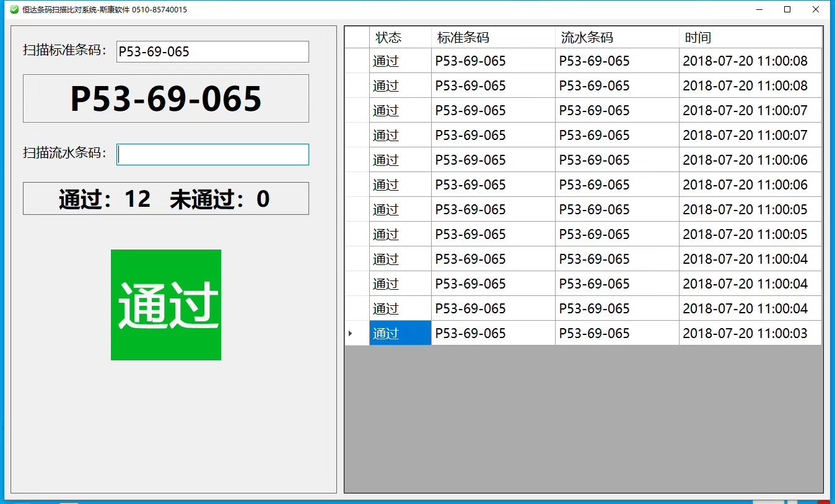
Task: Click the 通过：12 未通过：0 counter box
Action: point(166,199)
